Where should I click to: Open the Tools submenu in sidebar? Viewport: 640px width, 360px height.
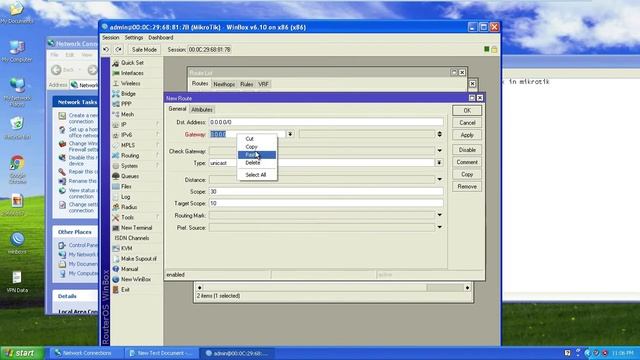pyautogui.click(x=127, y=218)
